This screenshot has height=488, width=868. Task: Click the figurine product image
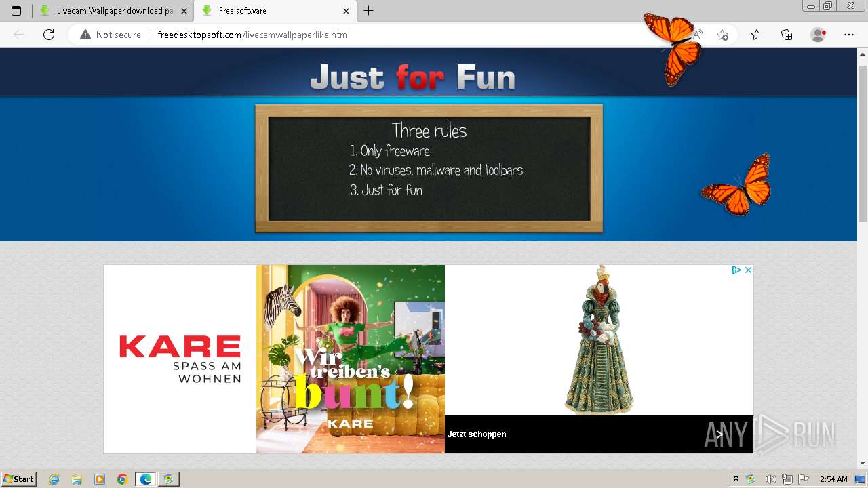point(599,340)
